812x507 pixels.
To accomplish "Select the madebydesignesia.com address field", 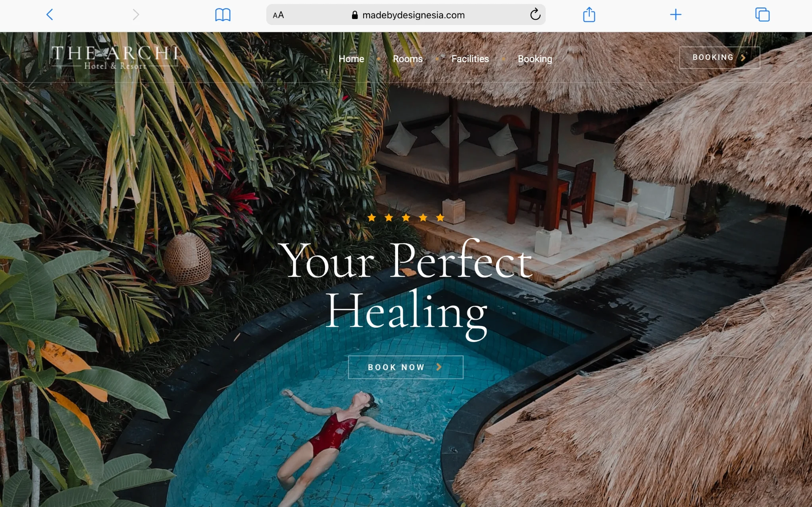I will point(406,15).
